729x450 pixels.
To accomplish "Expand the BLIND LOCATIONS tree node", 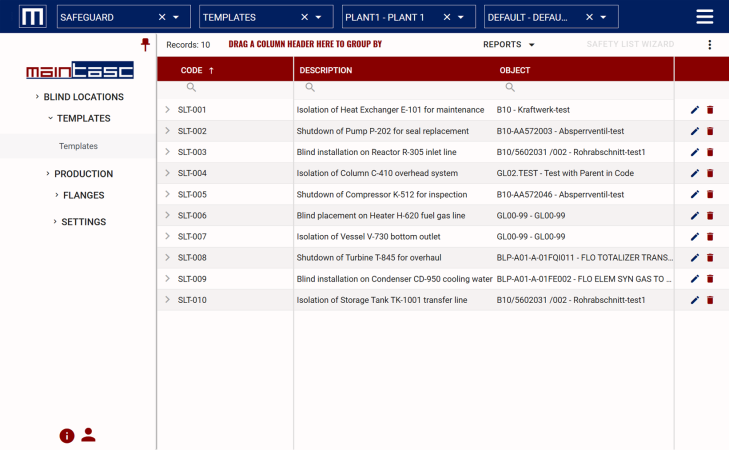I will [37, 97].
